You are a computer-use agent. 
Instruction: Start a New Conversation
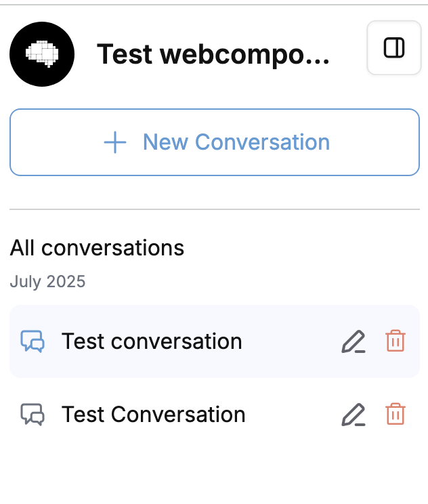pyautogui.click(x=214, y=142)
